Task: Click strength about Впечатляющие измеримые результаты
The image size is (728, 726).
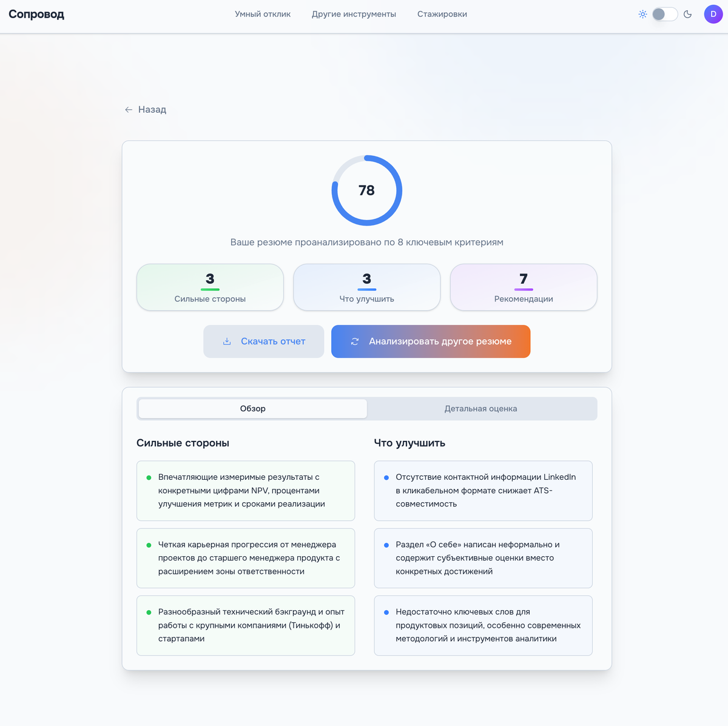Action: pos(246,491)
